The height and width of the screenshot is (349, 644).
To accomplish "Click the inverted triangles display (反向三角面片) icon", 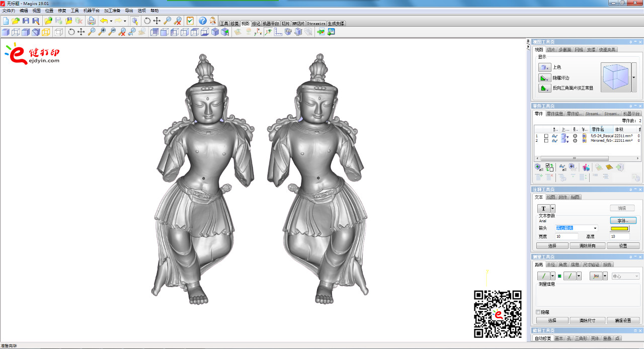I will tap(544, 88).
